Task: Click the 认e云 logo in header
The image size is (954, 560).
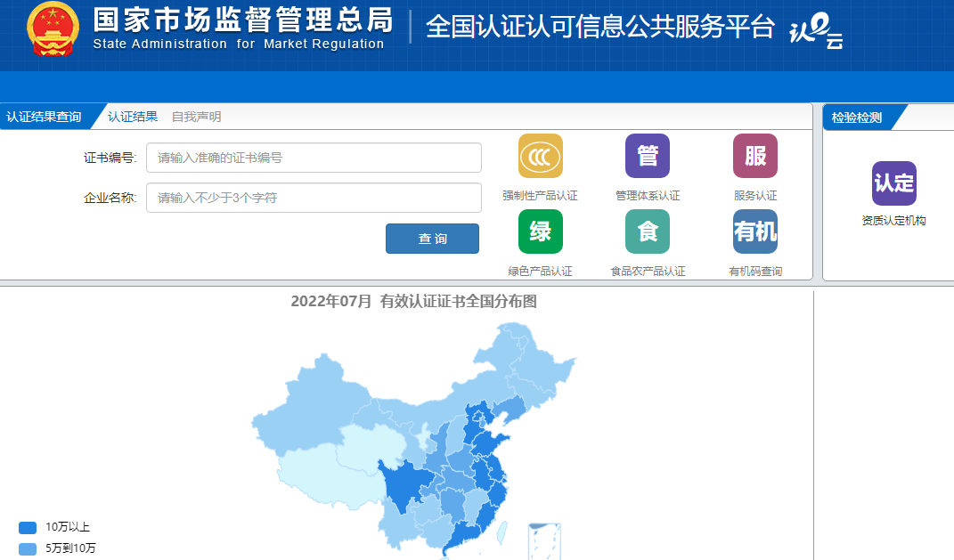Action: 815,31
